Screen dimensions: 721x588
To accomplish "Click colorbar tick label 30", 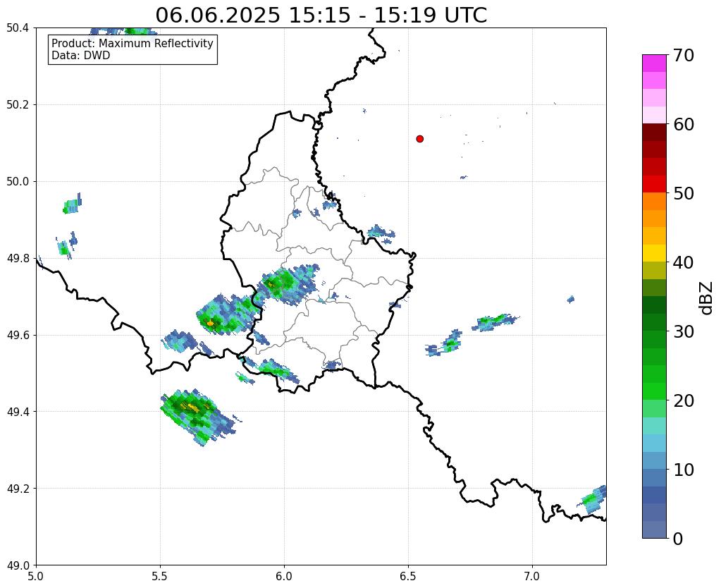I will [x=684, y=331].
